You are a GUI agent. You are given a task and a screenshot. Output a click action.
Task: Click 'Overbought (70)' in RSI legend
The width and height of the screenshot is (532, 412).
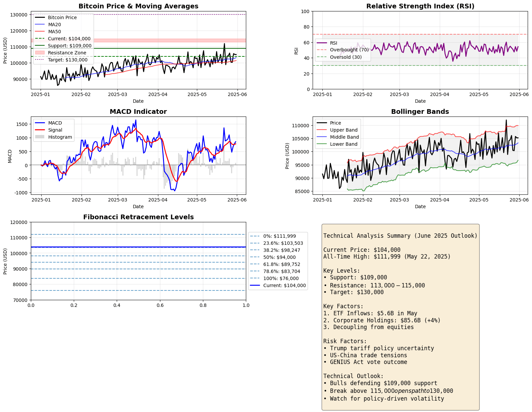coord(349,50)
